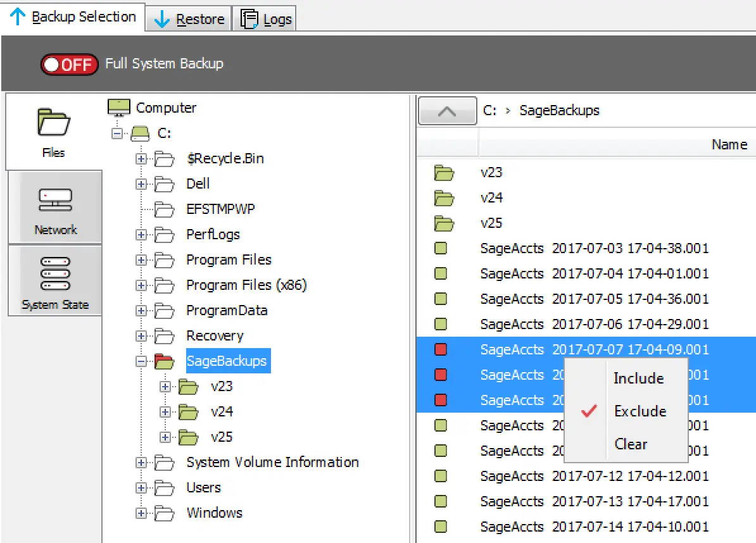
Task: Choose Exclude from the context menu
Action: (626, 411)
